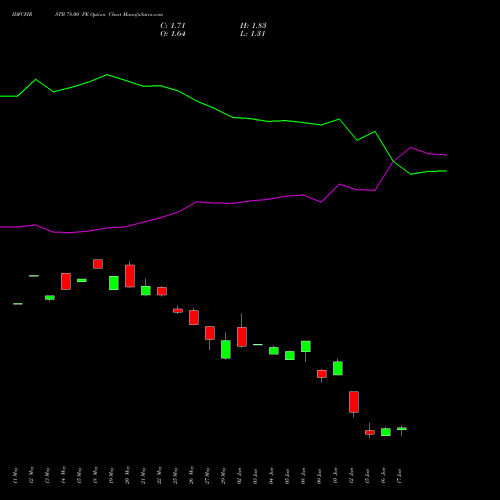
Task: Click the HDFCFIR symbol title text
Action: 22,15
